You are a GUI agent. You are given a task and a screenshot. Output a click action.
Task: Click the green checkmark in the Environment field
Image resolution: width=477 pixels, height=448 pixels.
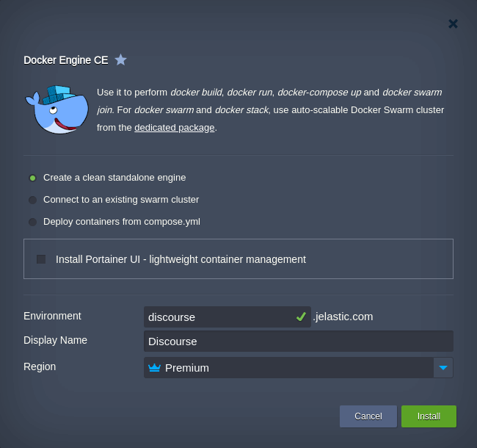click(301, 317)
